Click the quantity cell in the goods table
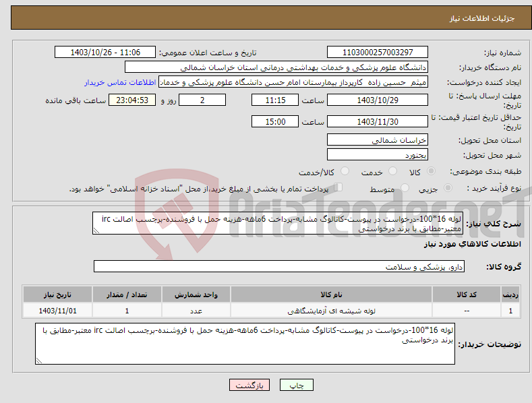Viewport: 532px width, 403px height. coord(127,311)
